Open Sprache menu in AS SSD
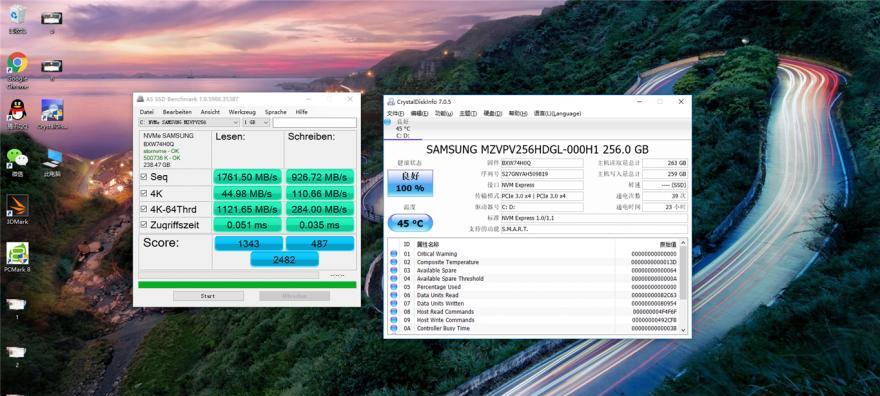Screen dimensions: 880x396 (276, 112)
